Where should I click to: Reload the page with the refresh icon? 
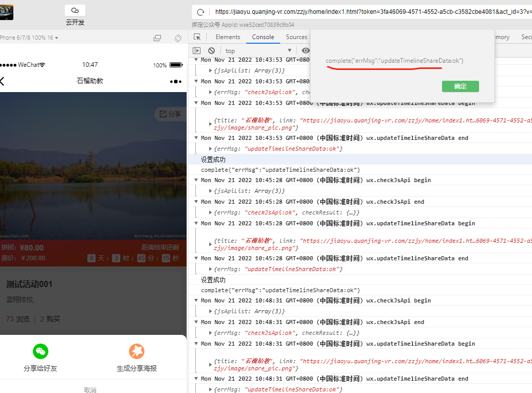200,12
